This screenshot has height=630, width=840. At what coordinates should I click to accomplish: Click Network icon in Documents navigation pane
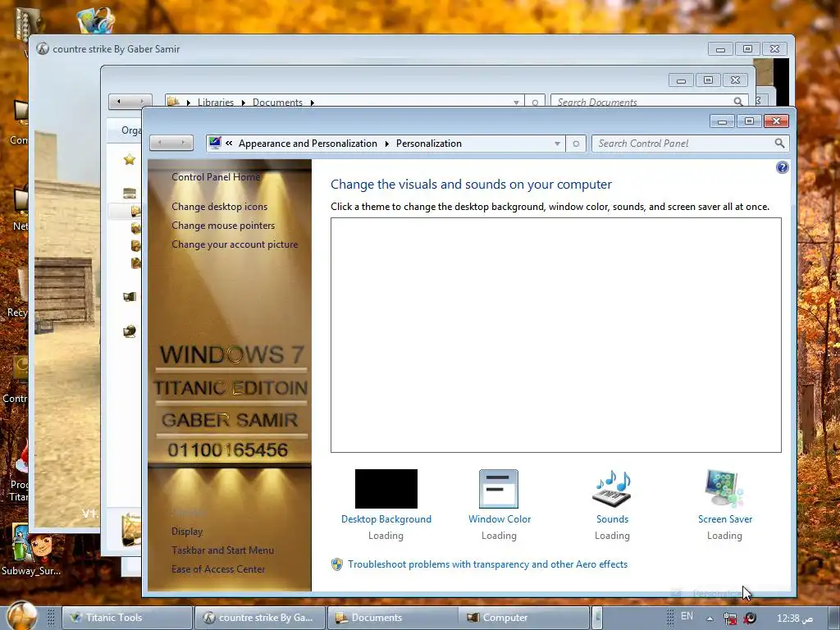(x=129, y=331)
